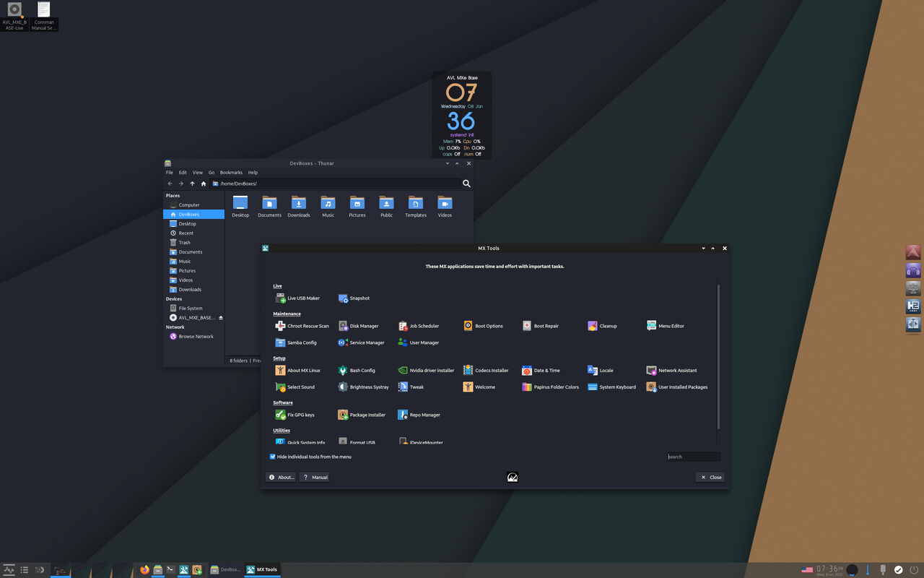Open Thunar Go menu
Viewport: 924px width, 578px height.
pyautogui.click(x=212, y=173)
